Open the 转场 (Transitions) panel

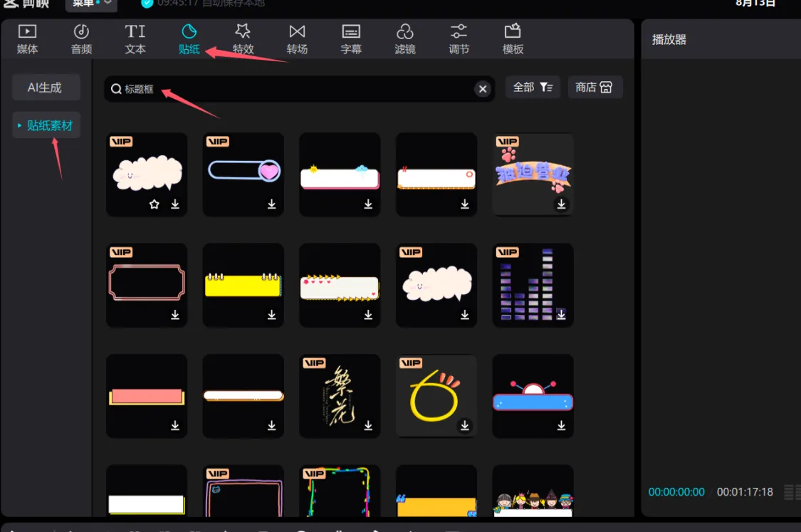(297, 39)
